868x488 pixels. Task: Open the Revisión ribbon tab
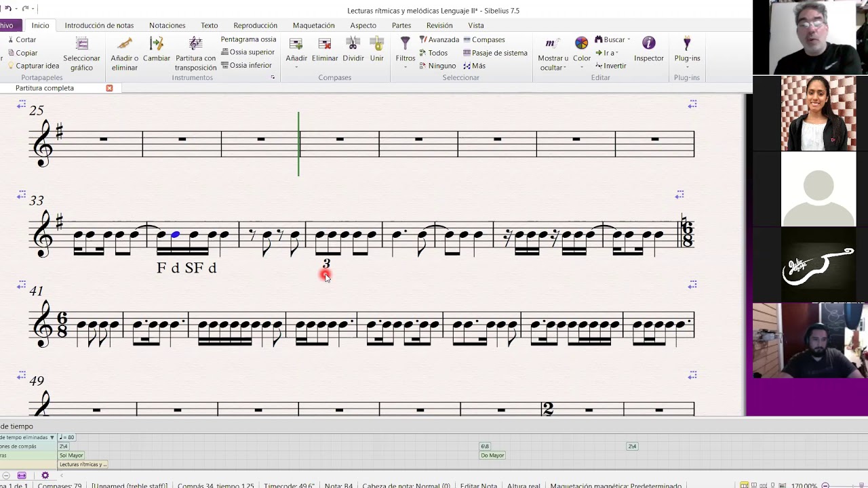tap(439, 26)
